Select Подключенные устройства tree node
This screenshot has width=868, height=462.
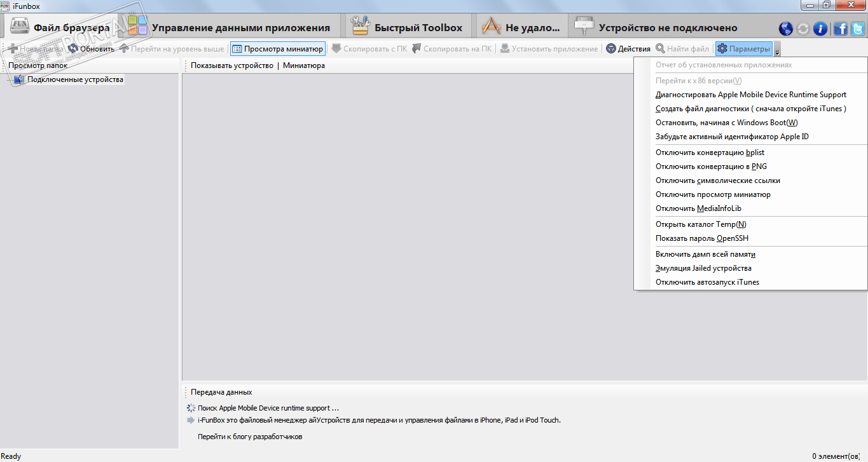pyautogui.click(x=75, y=79)
